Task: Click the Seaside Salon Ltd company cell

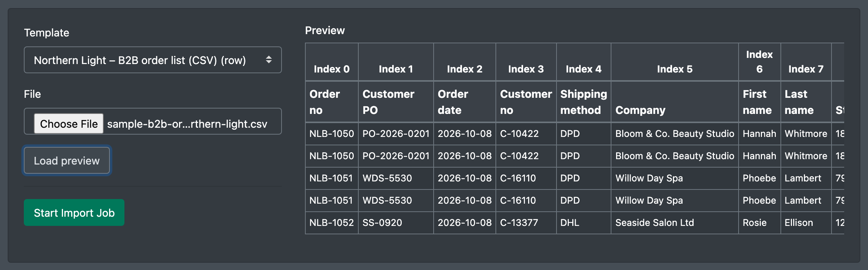Action: click(x=675, y=223)
